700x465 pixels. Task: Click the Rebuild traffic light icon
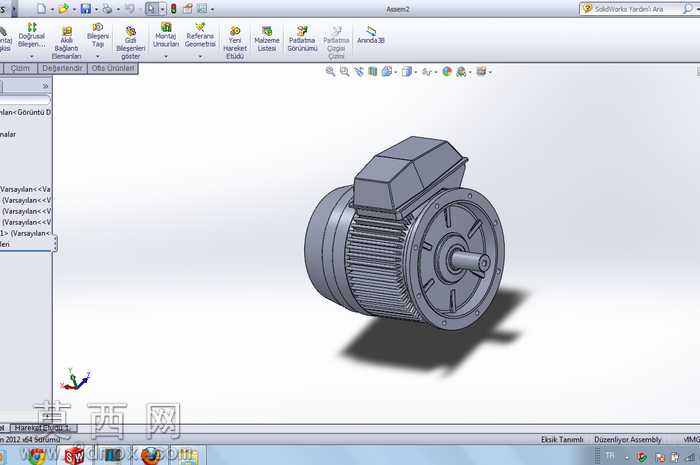tap(174, 8)
